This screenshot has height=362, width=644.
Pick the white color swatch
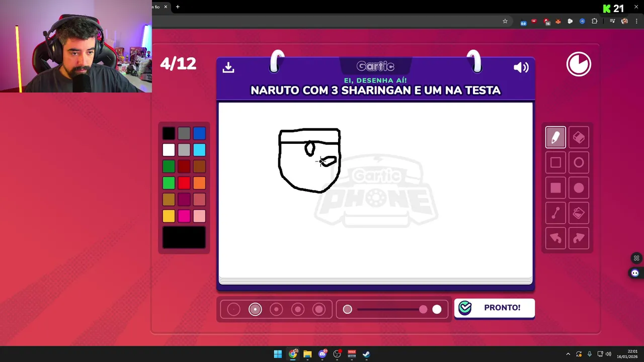pos(169,150)
